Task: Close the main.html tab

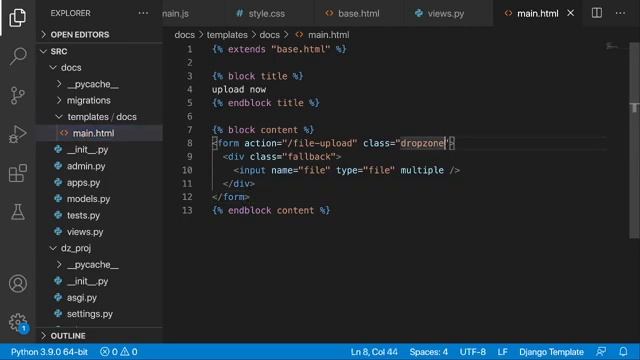Action: click(x=570, y=13)
